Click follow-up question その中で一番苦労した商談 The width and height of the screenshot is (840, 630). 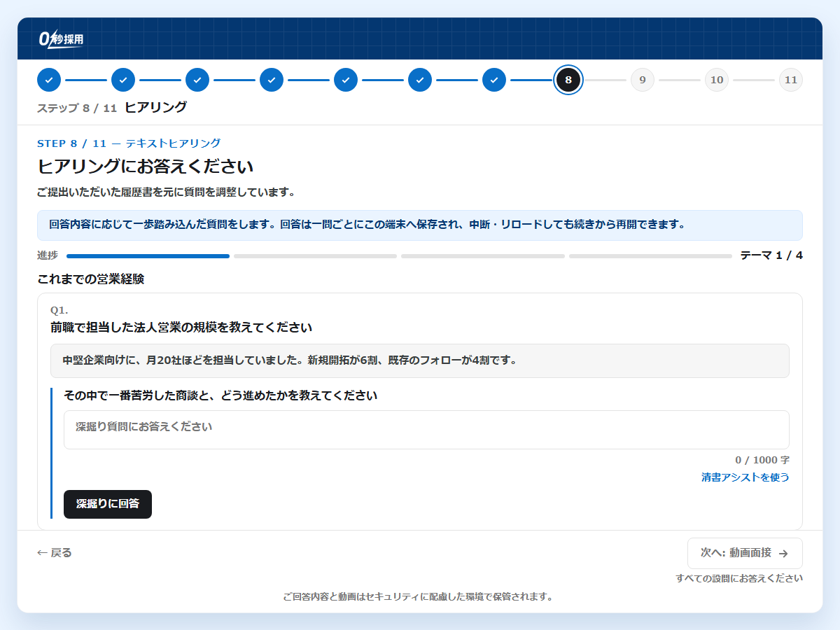220,395
